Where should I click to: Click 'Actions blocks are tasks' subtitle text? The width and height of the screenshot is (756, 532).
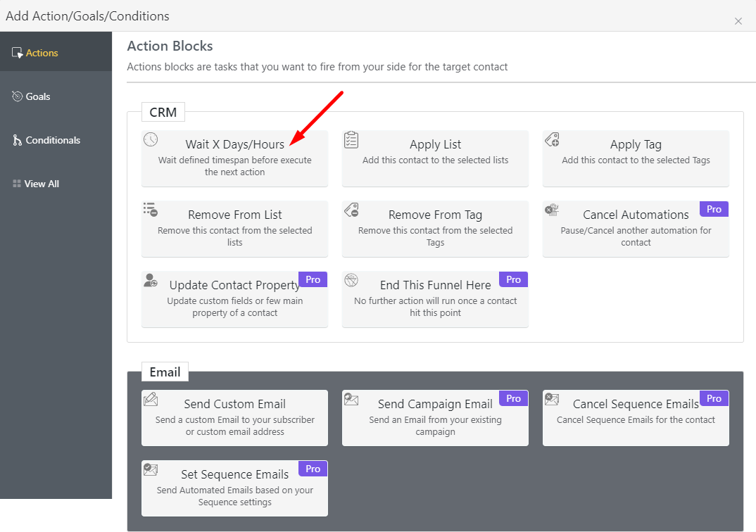pos(317,66)
